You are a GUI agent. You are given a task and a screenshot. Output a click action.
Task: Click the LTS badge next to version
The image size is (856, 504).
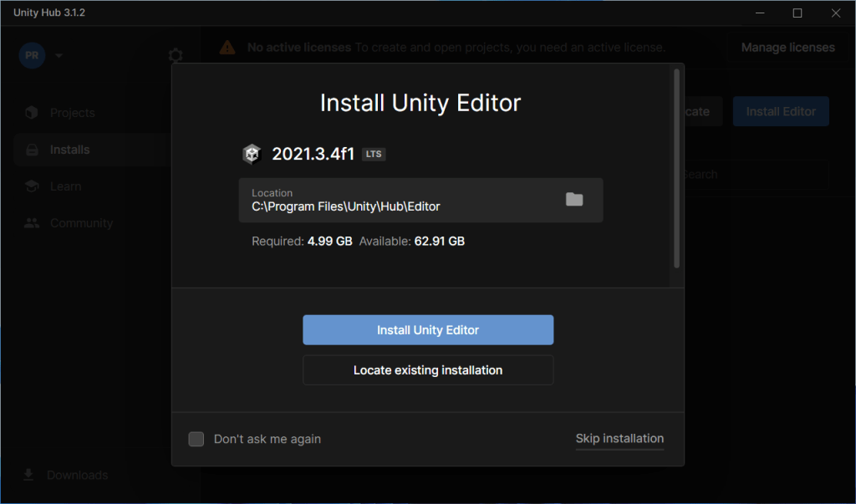pos(374,155)
